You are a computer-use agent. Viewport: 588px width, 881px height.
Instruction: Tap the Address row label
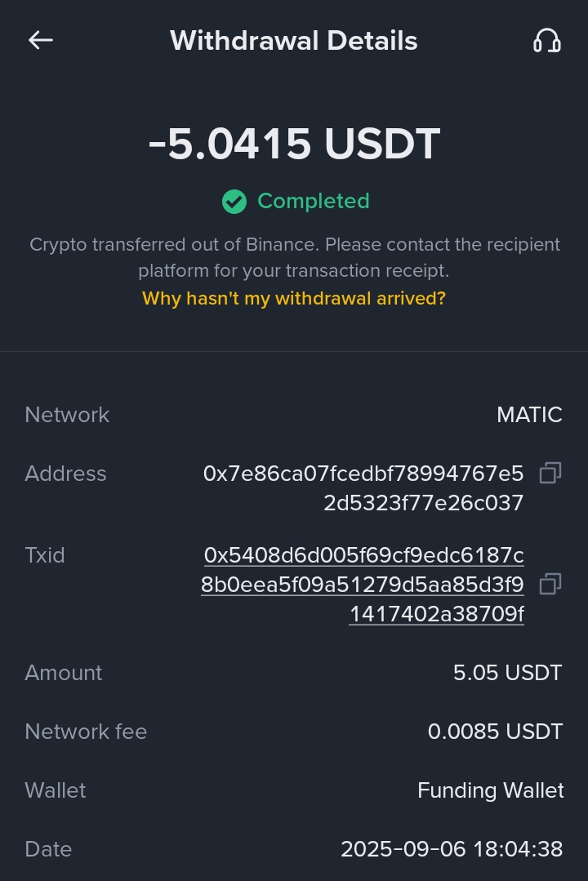65,474
